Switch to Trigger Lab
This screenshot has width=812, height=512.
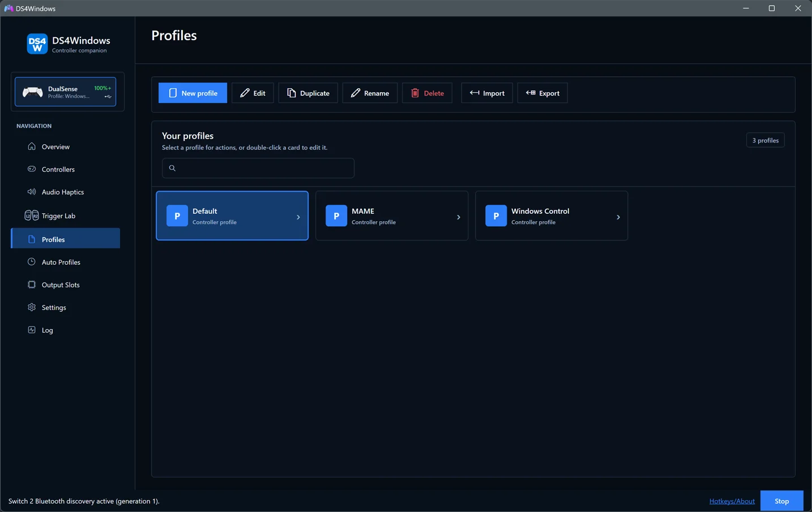(x=66, y=216)
